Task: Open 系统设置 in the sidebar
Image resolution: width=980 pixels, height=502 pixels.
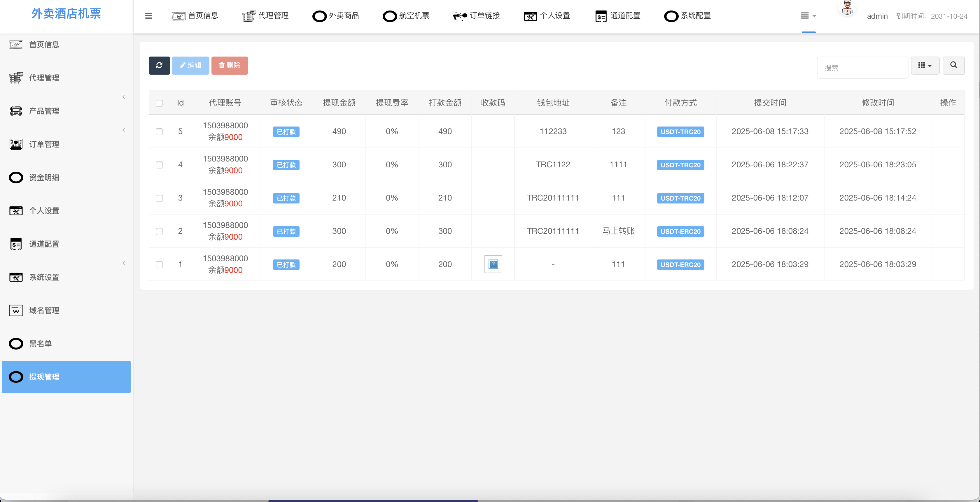Action: tap(44, 277)
